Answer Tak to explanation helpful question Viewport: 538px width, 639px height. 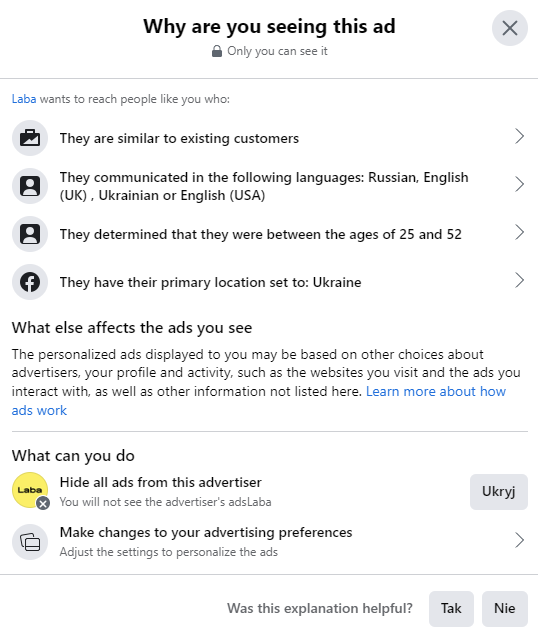(x=451, y=608)
